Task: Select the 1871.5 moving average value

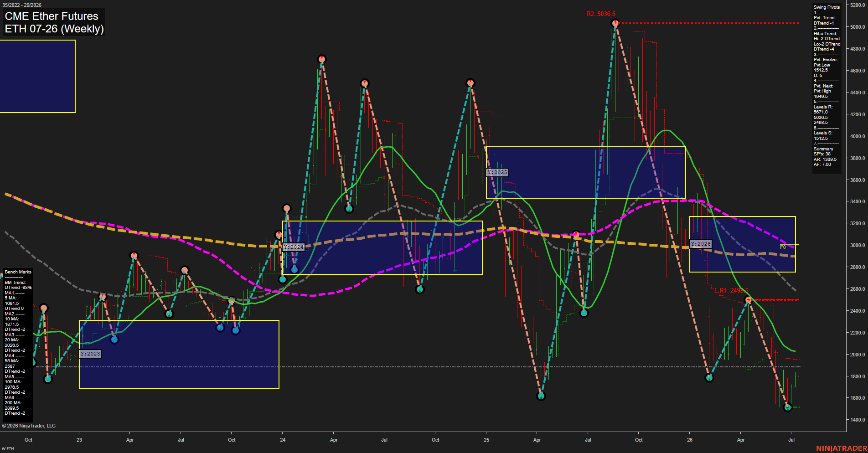Action: 12,324
